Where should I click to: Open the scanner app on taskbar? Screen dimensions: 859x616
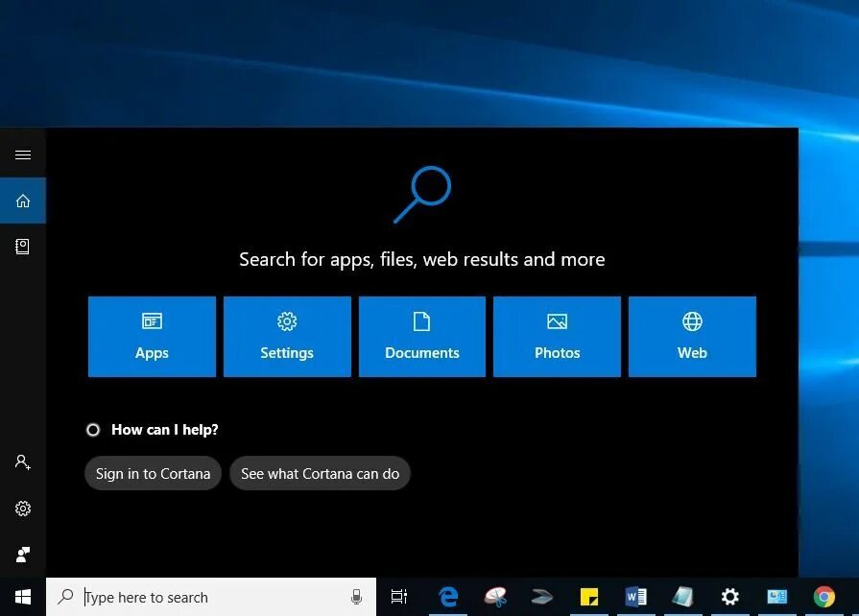pos(542,596)
